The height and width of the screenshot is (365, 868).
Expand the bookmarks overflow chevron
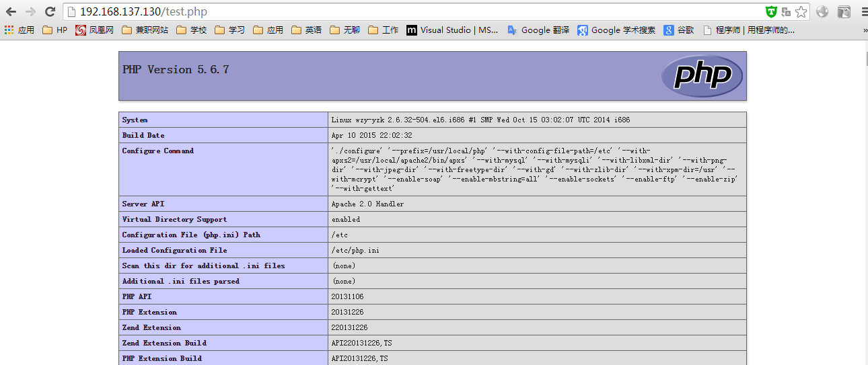point(865,30)
